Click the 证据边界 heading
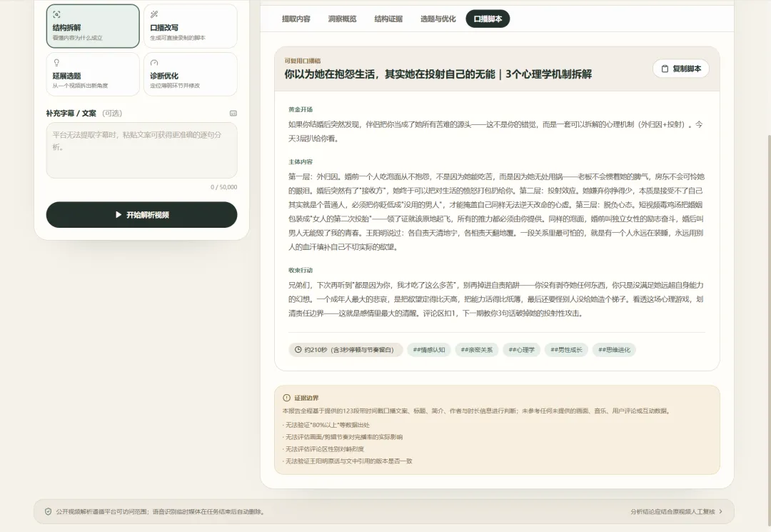Image resolution: width=771 pixels, height=532 pixels. pyautogui.click(x=306, y=398)
